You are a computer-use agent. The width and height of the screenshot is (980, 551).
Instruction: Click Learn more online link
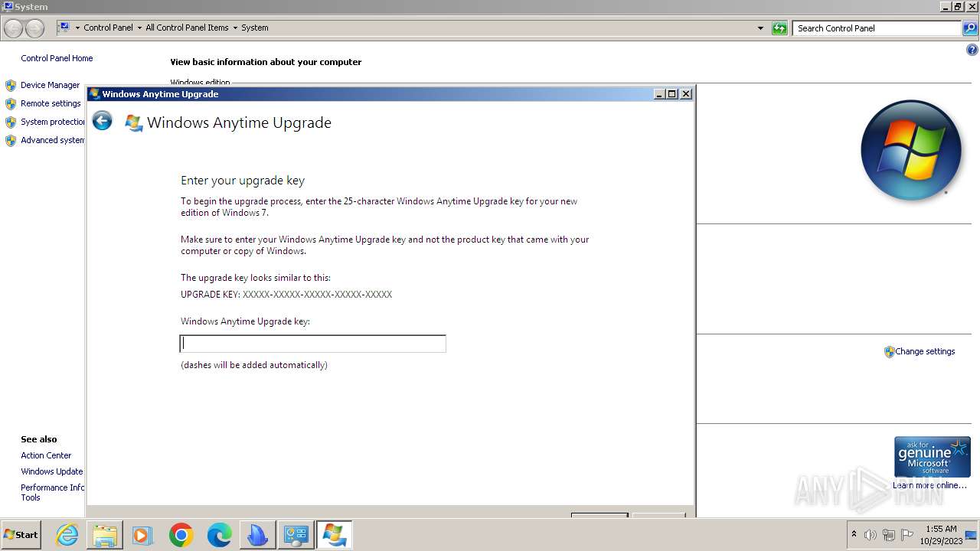point(929,485)
